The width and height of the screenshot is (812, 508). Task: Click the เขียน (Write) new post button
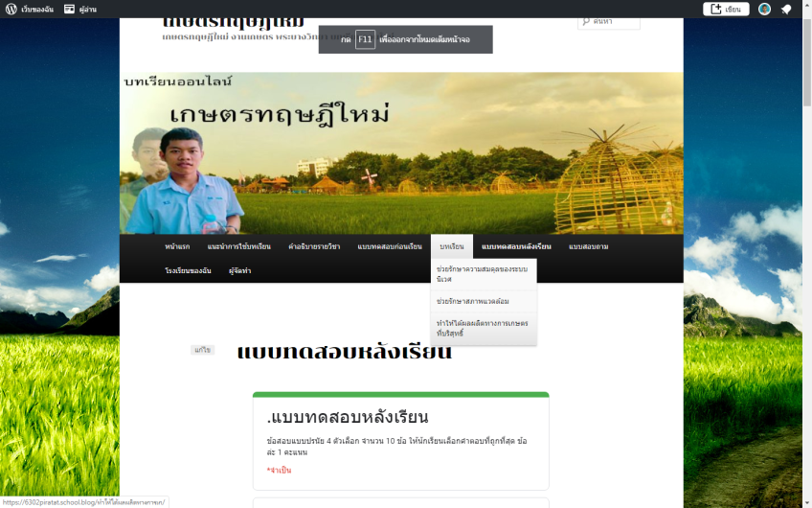coord(726,9)
